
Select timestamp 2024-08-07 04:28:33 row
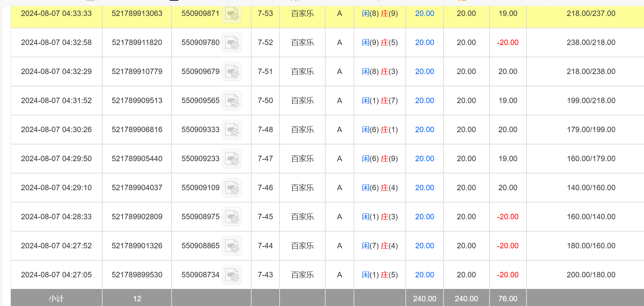pyautogui.click(x=56, y=217)
